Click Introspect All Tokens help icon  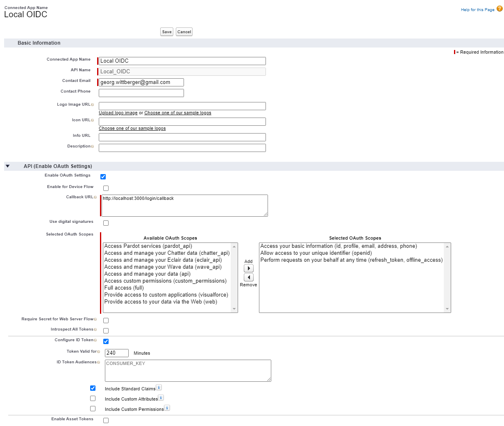[95, 330]
